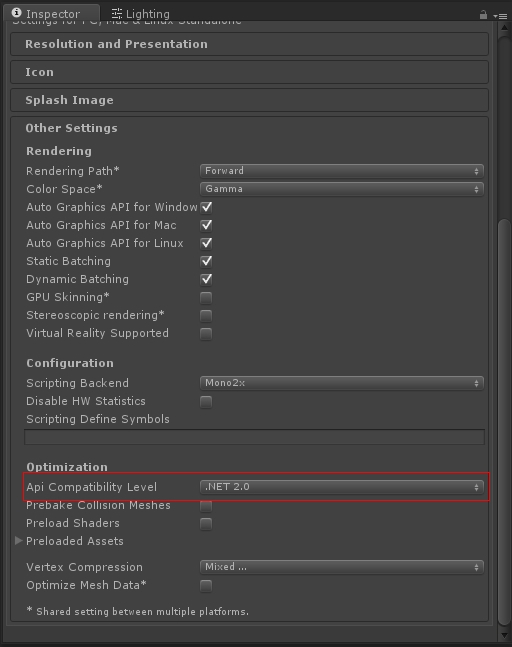Click the Inspector lock icon
This screenshot has height=647, width=512.
coord(483,15)
